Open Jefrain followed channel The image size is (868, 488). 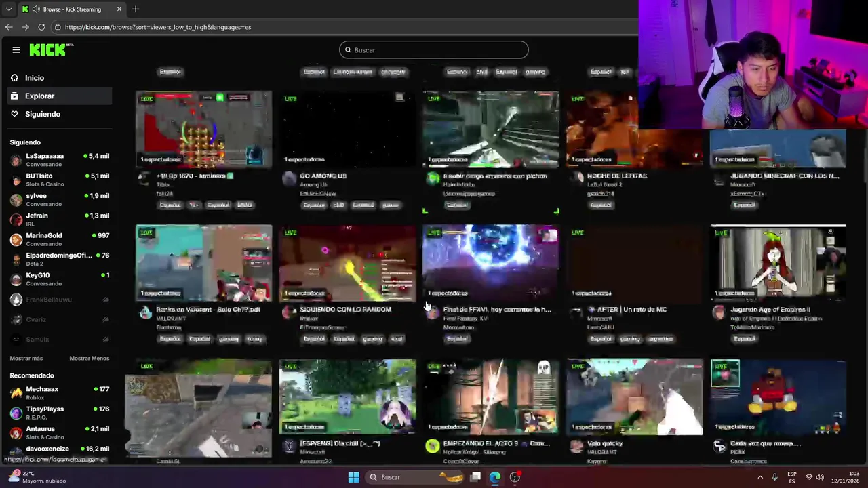click(x=60, y=219)
